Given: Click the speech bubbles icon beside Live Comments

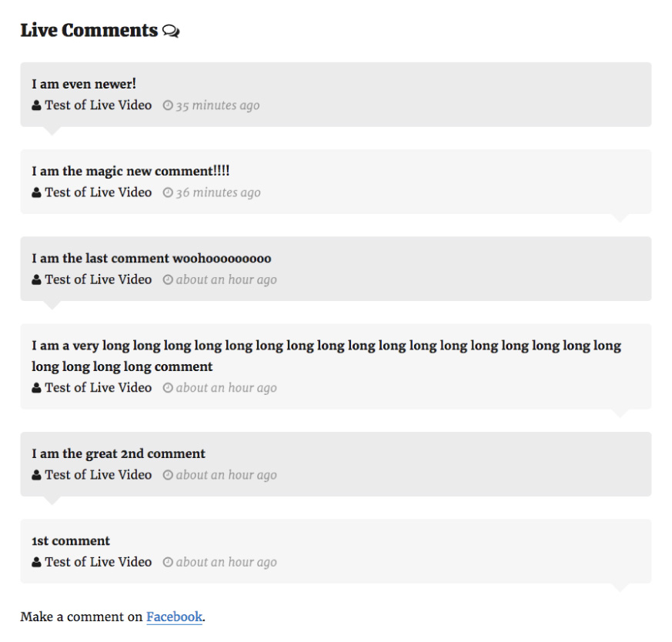Looking at the screenshot, I should point(171,32).
